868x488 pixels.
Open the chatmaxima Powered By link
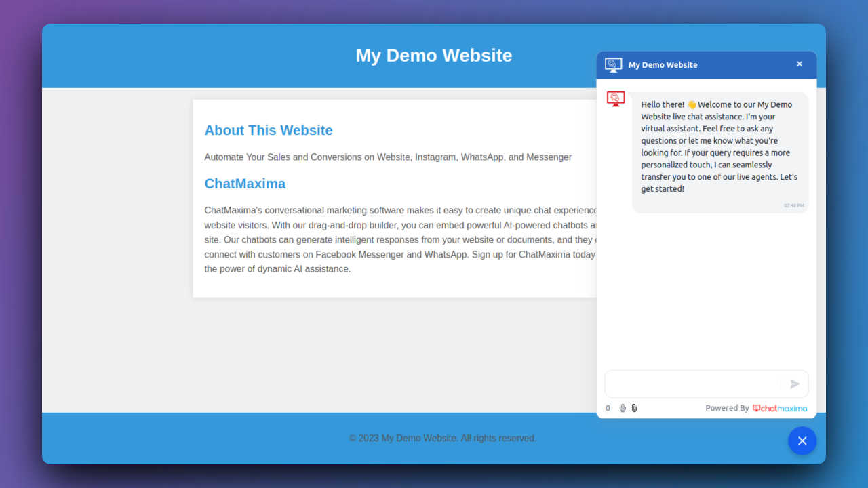(x=780, y=408)
